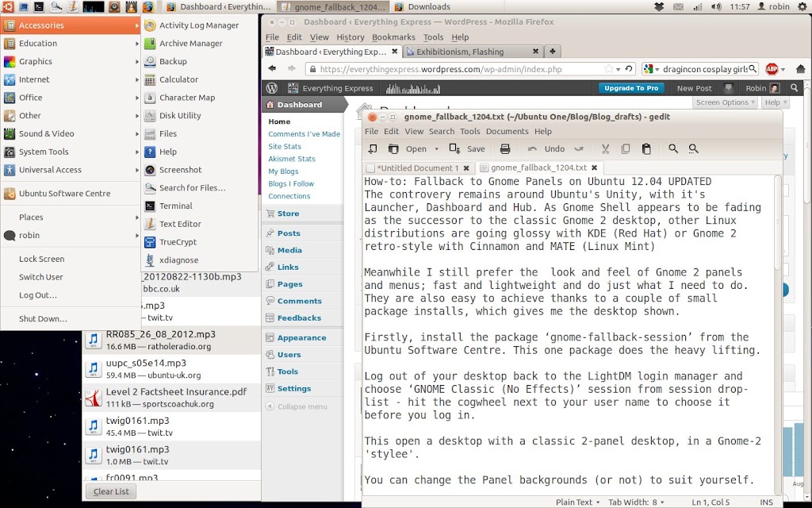812x508 pixels.
Task: Click the bookmark star in URL bar
Action: 609,69
